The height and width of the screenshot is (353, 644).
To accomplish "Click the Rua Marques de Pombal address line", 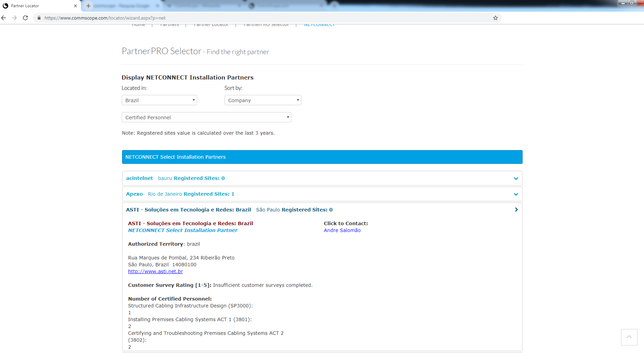I will click(181, 258).
